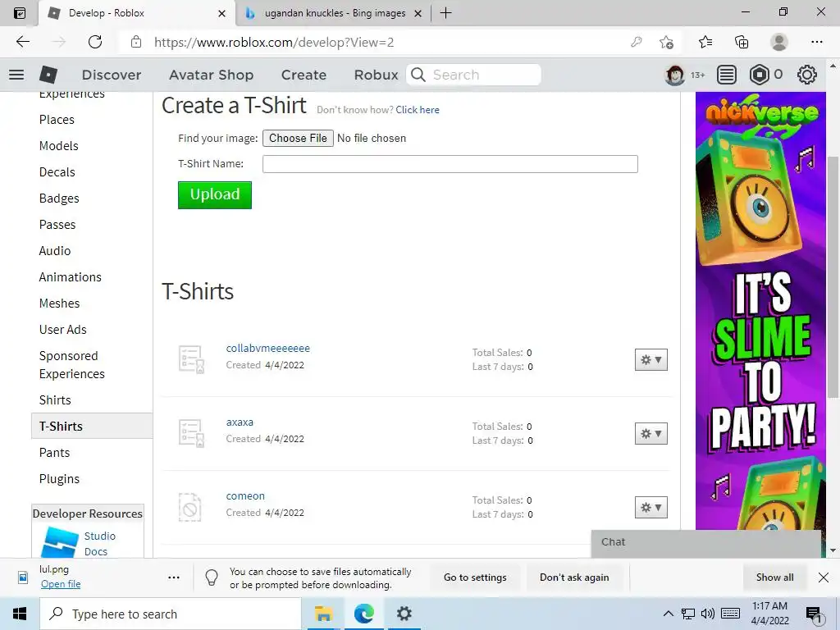This screenshot has height=630, width=840.
Task: Click collabvmeeeeeee t-shirt thumbnail placeholder
Action: [x=191, y=359]
